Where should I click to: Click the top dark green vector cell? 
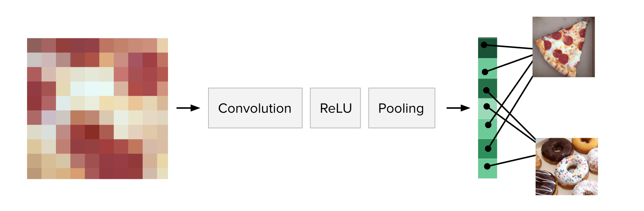[488, 48]
